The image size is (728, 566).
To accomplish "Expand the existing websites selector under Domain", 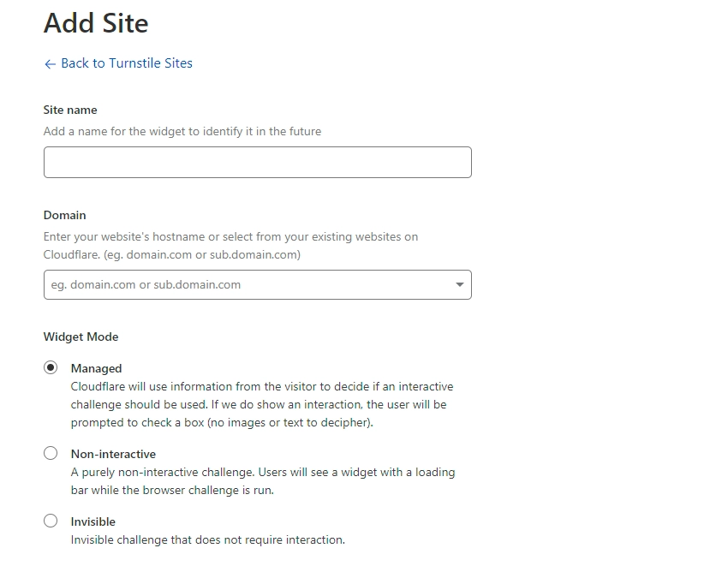I will 458,284.
